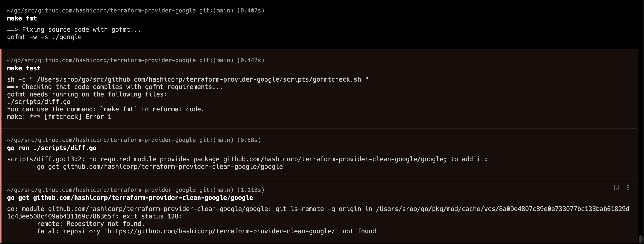Image resolution: width=644 pixels, height=244 pixels.
Task: Click the 'make: *** [fmtcheck] Error 1' line
Action: [59, 116]
